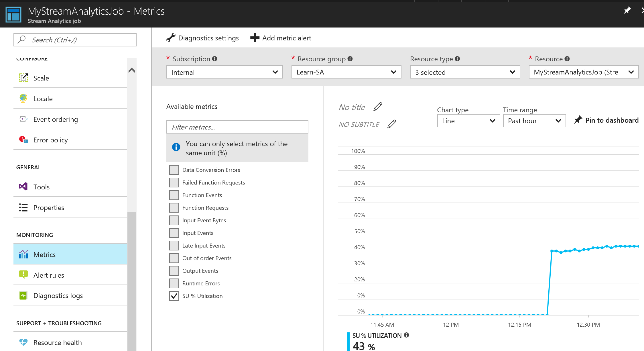The height and width of the screenshot is (351, 644).
Task: Open Alert rules in Monitoring section
Action: pyautogui.click(x=70, y=275)
